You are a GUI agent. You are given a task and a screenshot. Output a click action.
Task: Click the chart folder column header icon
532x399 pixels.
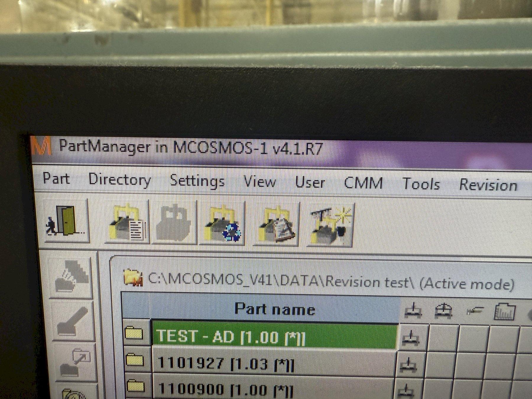click(x=505, y=312)
